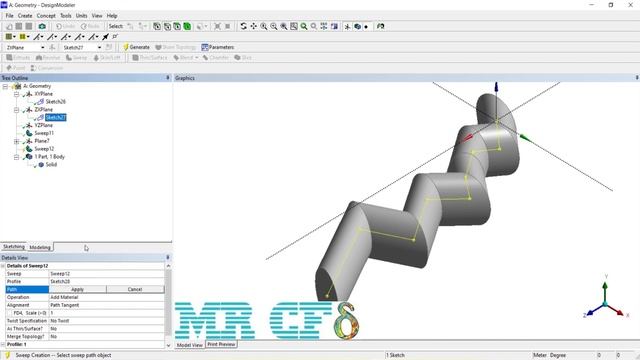Click the Revolve tool
Screen dimensions: 640x360
pos(48,58)
